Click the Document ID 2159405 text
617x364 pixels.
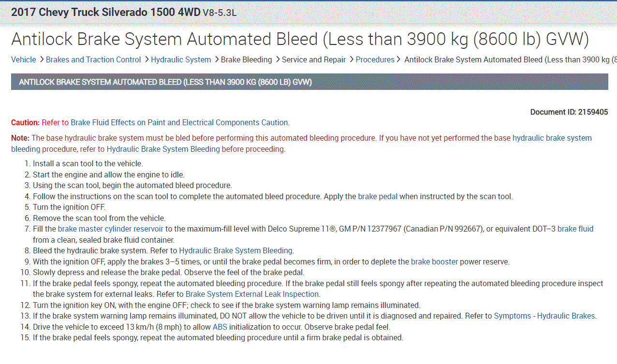click(569, 112)
